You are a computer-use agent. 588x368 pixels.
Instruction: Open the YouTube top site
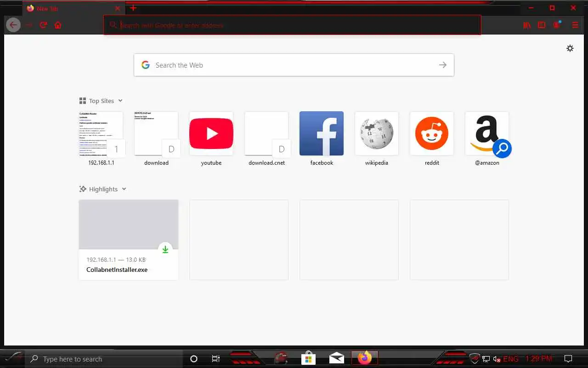click(x=211, y=138)
